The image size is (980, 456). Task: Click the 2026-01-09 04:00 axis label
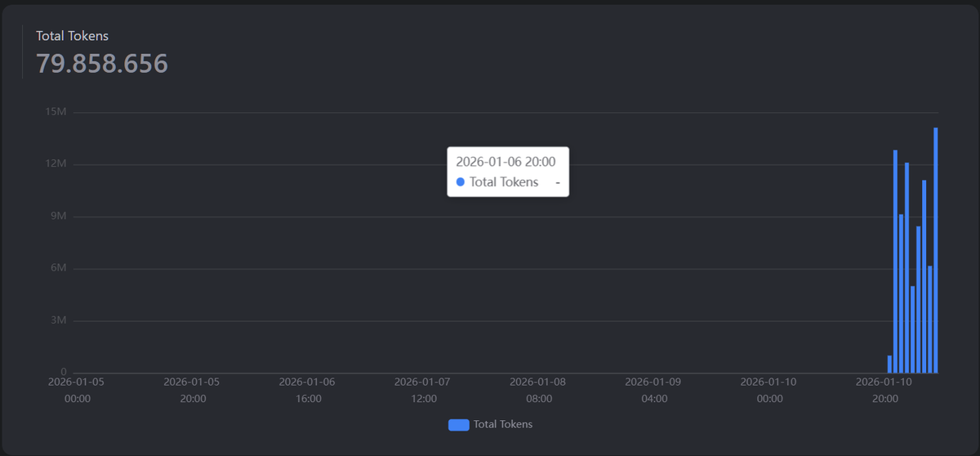653,390
